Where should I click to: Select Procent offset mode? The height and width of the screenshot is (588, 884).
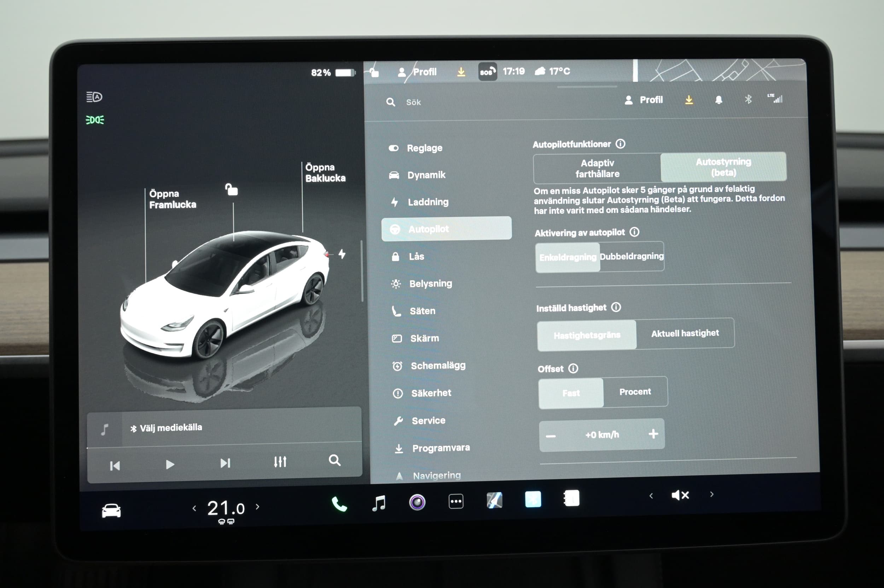click(x=635, y=392)
